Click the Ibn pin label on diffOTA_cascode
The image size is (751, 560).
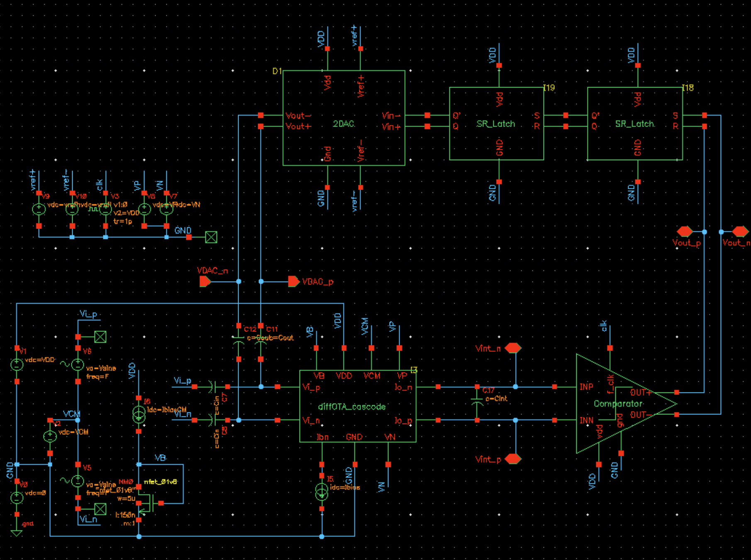tap(322, 437)
